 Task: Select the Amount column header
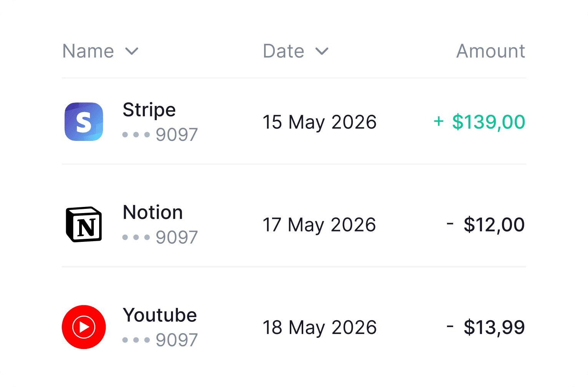coord(491,51)
